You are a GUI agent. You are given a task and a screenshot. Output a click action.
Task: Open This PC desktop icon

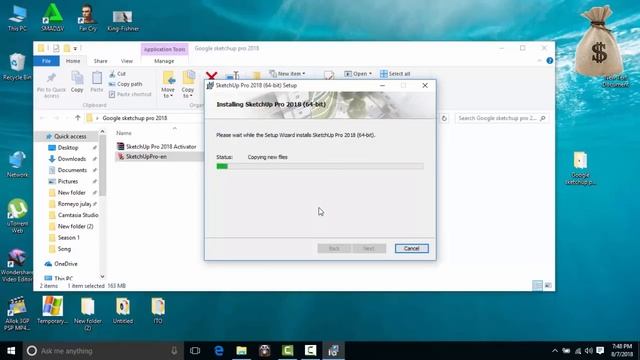17,18
